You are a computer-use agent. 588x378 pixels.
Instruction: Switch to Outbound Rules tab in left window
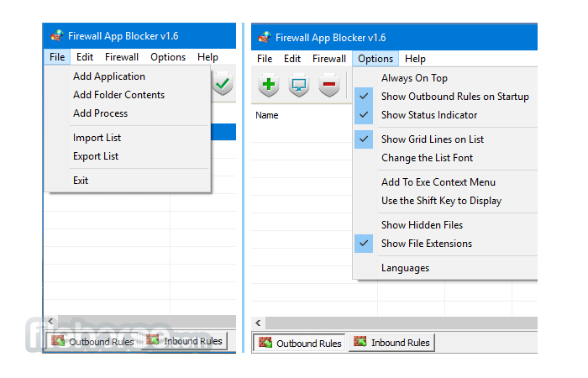pos(92,342)
